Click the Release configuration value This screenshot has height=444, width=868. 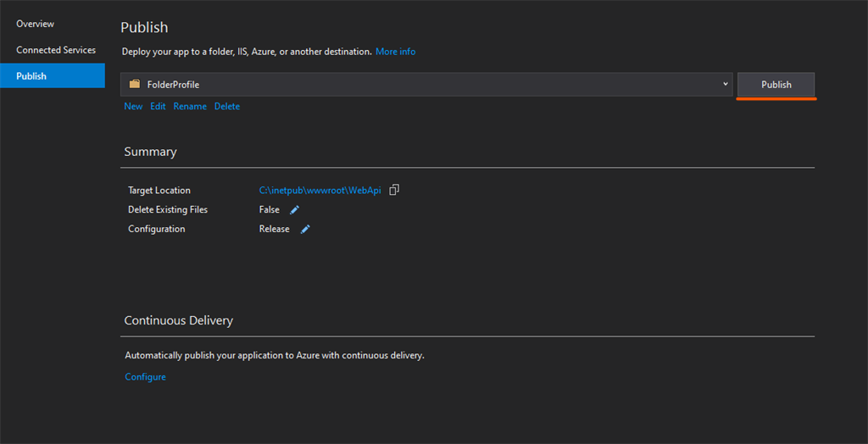click(x=274, y=230)
